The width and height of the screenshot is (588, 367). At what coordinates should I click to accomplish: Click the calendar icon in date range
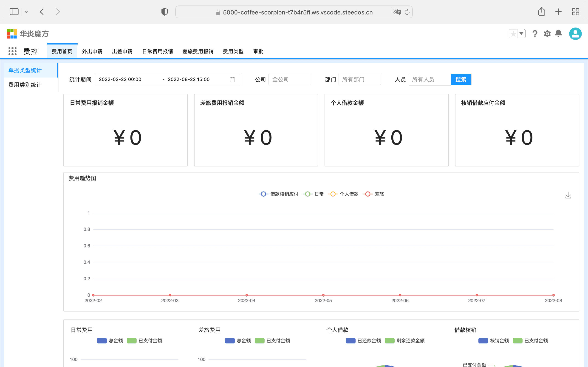[x=232, y=80]
